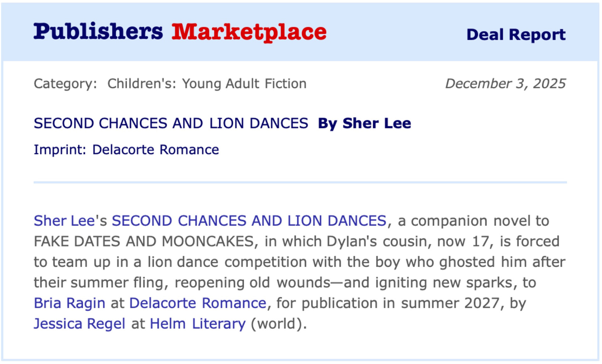Open the Delacorte Romance link beside Bria Ragin
The height and width of the screenshot is (364, 602).
pyautogui.click(x=198, y=303)
